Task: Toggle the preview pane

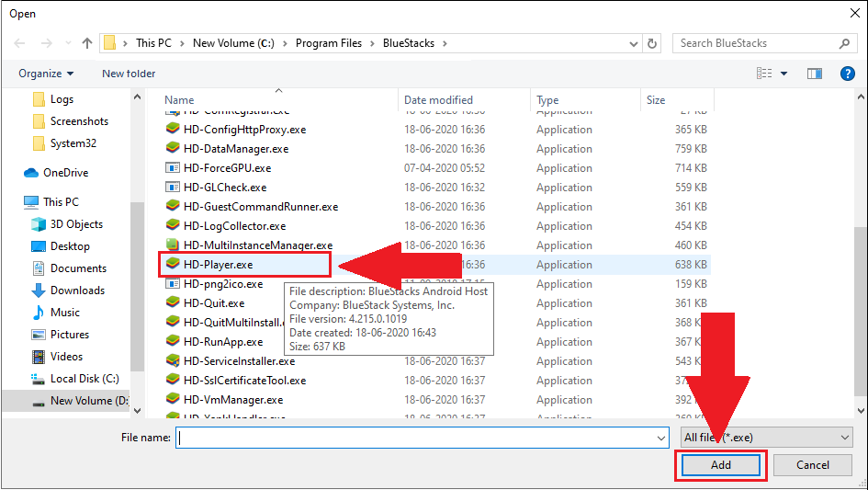Action: pos(815,74)
